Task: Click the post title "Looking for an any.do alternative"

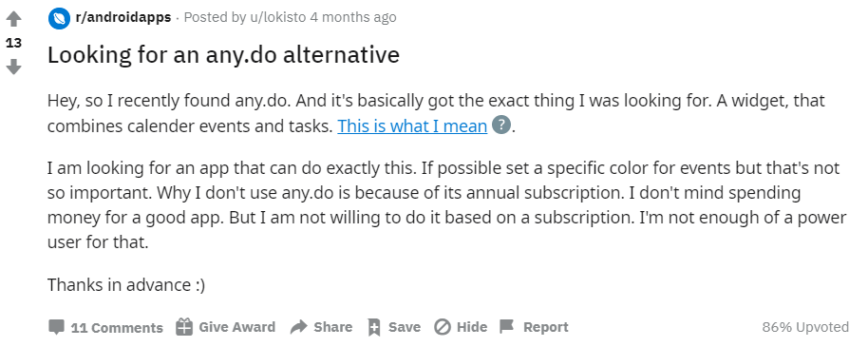Action: point(223,54)
